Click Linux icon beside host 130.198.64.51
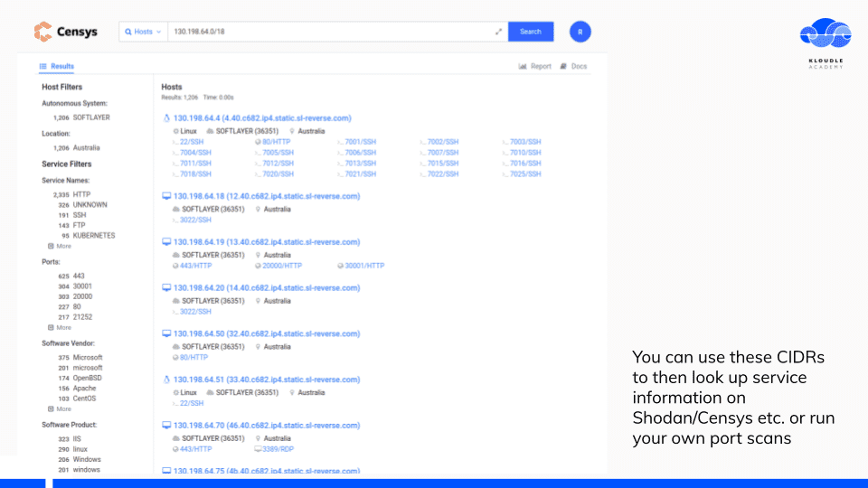Image resolution: width=868 pixels, height=488 pixels. (166, 380)
